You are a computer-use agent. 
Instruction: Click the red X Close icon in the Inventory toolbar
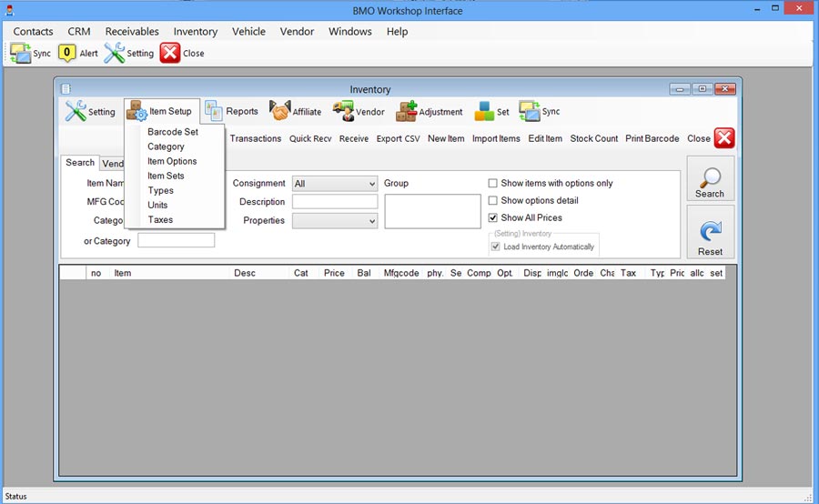click(x=724, y=138)
